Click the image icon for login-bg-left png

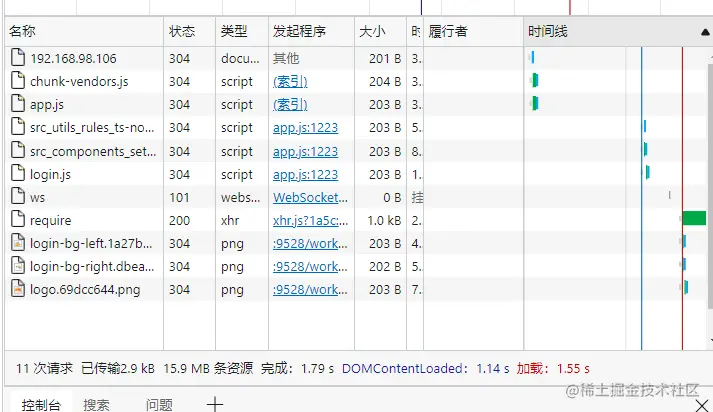pyautogui.click(x=18, y=243)
